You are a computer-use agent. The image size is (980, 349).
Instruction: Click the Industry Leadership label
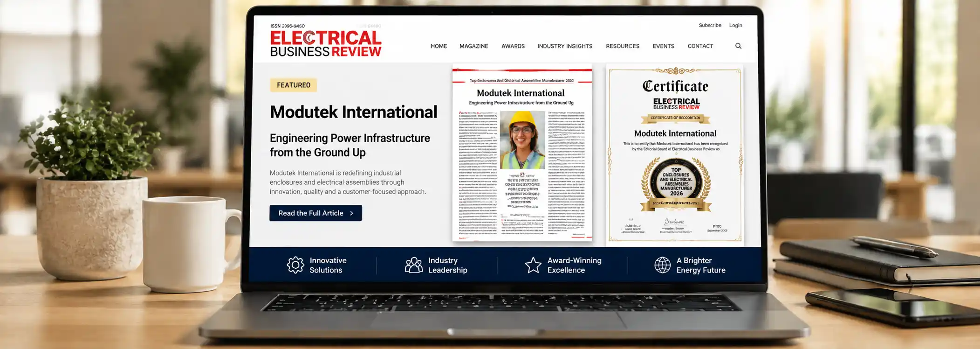pos(448,265)
